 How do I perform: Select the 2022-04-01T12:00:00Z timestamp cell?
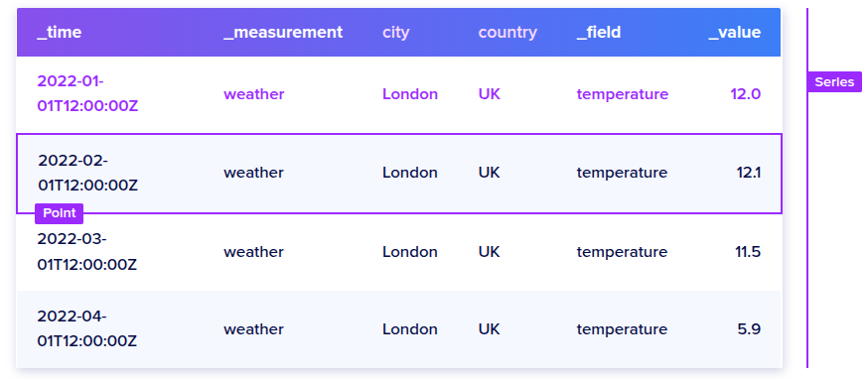(87, 329)
